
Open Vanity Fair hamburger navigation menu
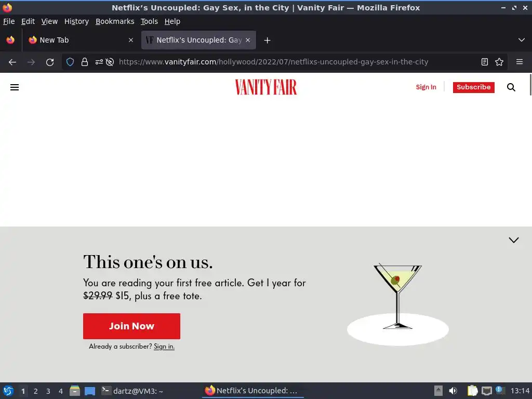[15, 87]
